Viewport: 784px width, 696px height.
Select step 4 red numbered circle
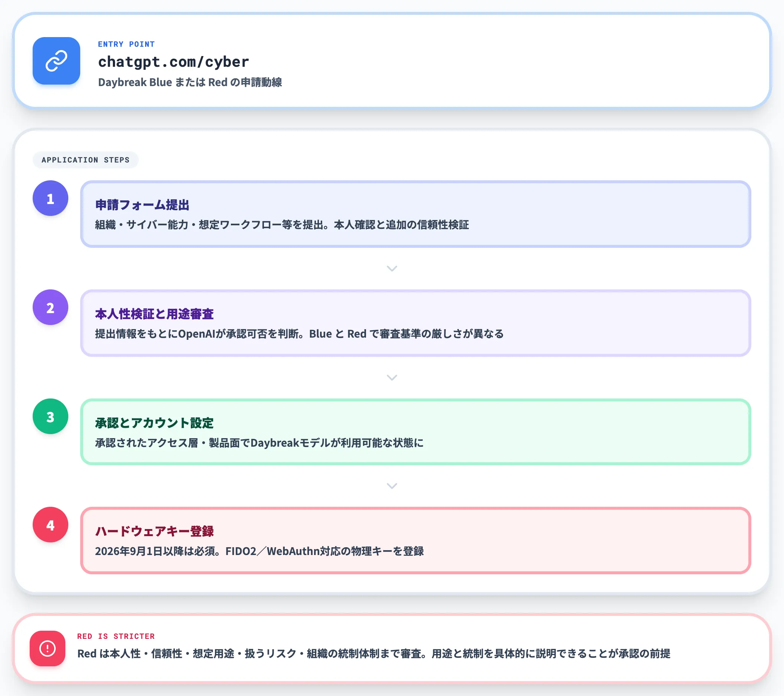point(50,525)
